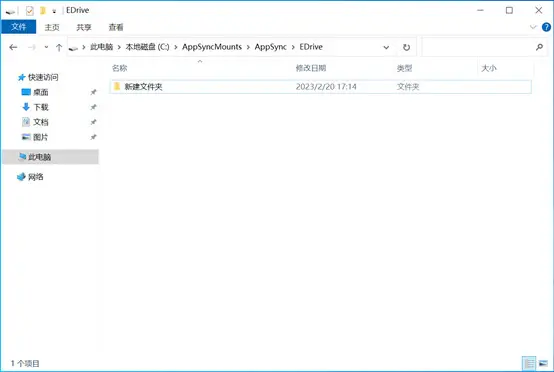Select AppSyncMounts in the address breadcrumb

[x=212, y=47]
